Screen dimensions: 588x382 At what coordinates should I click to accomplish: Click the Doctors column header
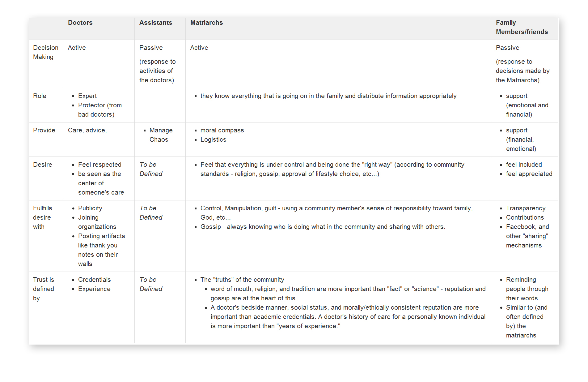point(80,23)
